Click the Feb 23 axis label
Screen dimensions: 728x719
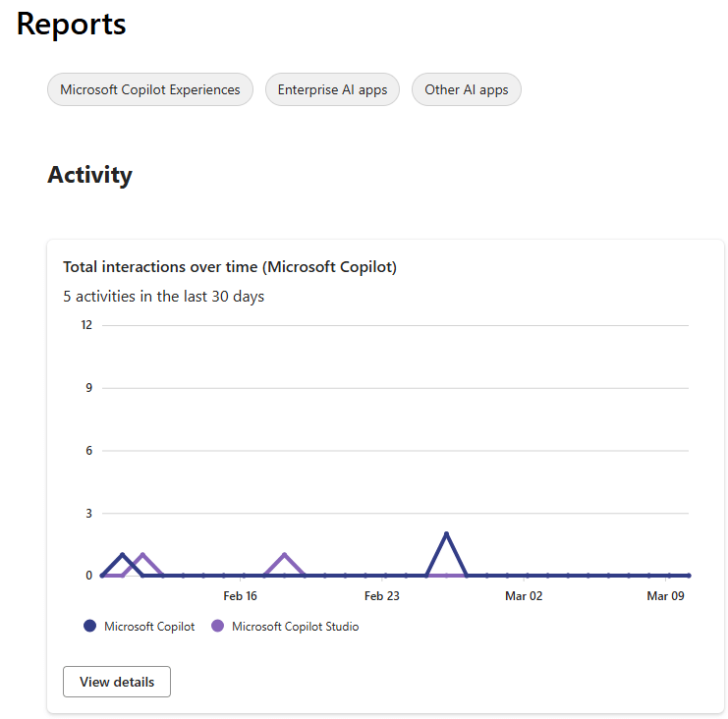381,596
